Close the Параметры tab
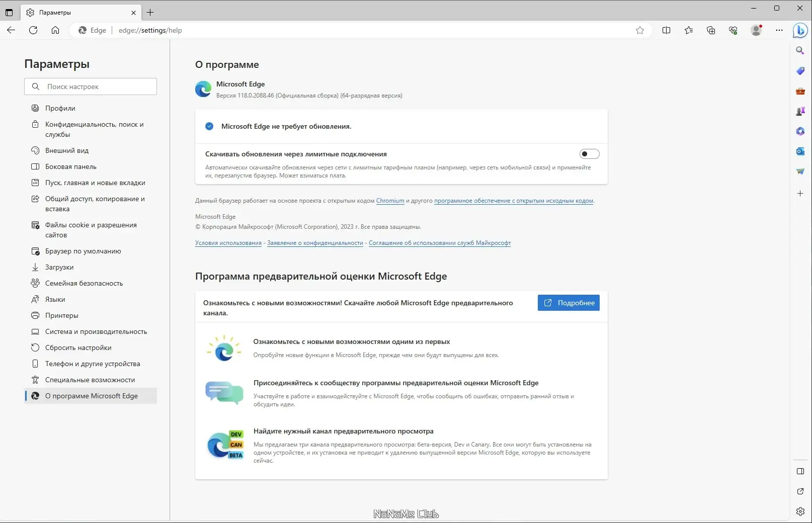812x523 pixels. click(133, 13)
